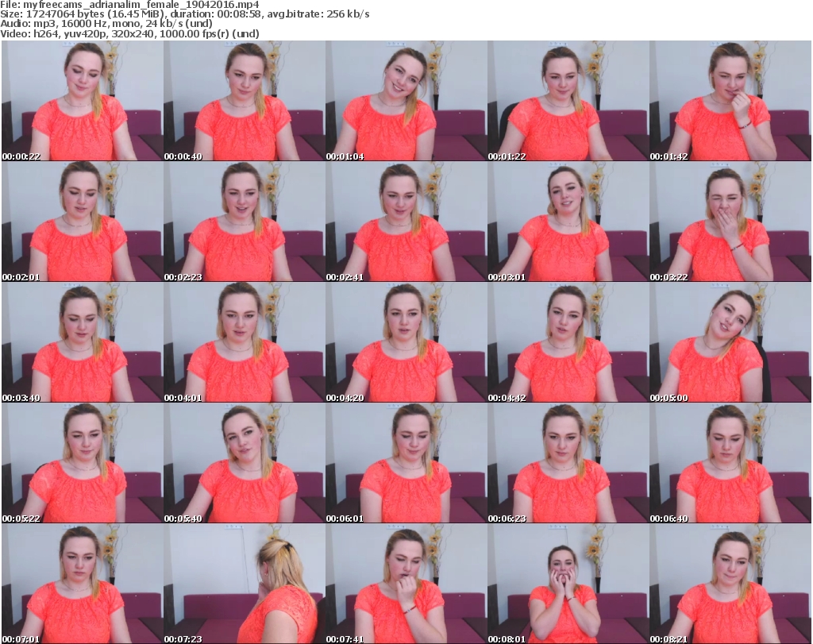The height and width of the screenshot is (644, 813).
Task: Select the thumbnail stamped 00:00:40
Action: tap(245, 101)
